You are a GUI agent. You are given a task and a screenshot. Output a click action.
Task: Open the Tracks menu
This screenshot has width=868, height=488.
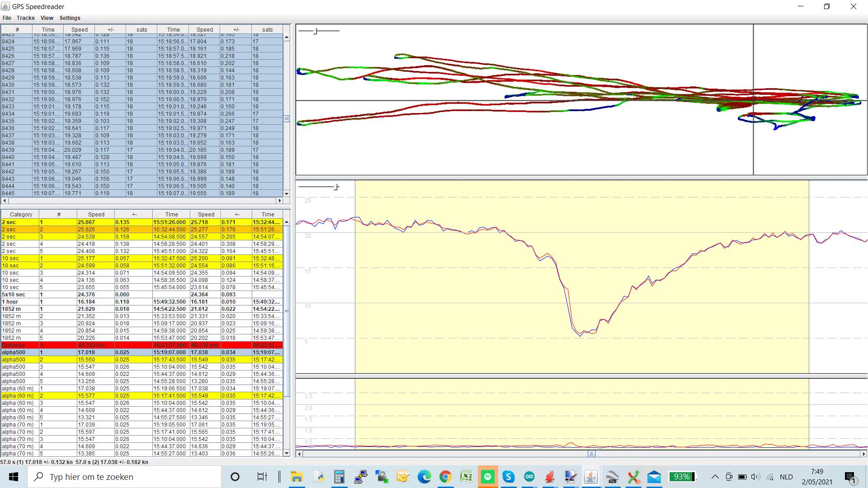tap(25, 18)
